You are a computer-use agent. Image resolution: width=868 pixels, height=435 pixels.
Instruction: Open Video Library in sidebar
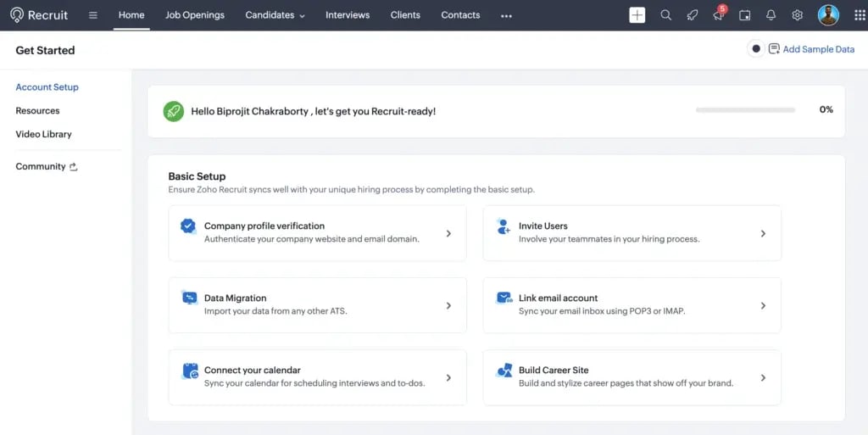[44, 134]
